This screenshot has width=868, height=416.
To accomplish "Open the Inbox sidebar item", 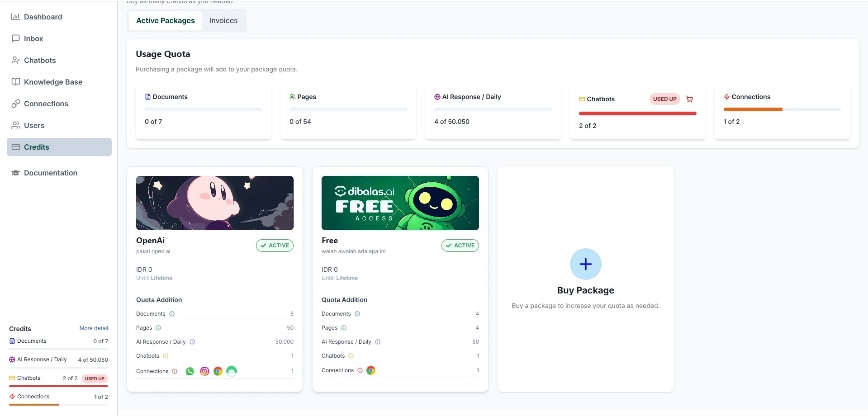I will pos(33,39).
